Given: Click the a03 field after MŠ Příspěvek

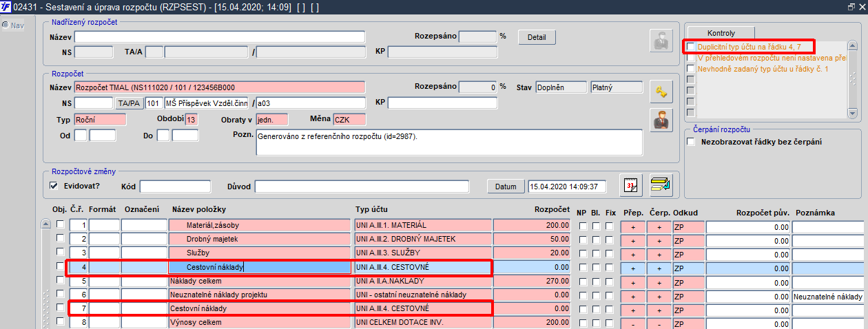Looking at the screenshot, I should click(311, 103).
